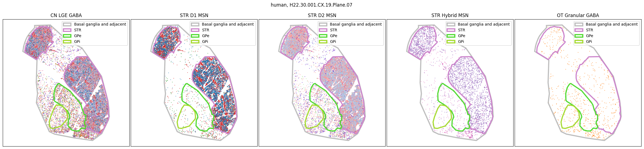Click the 'STR D2 MSN' panel title
Viewport: 644px width, 149px height.
click(322, 15)
